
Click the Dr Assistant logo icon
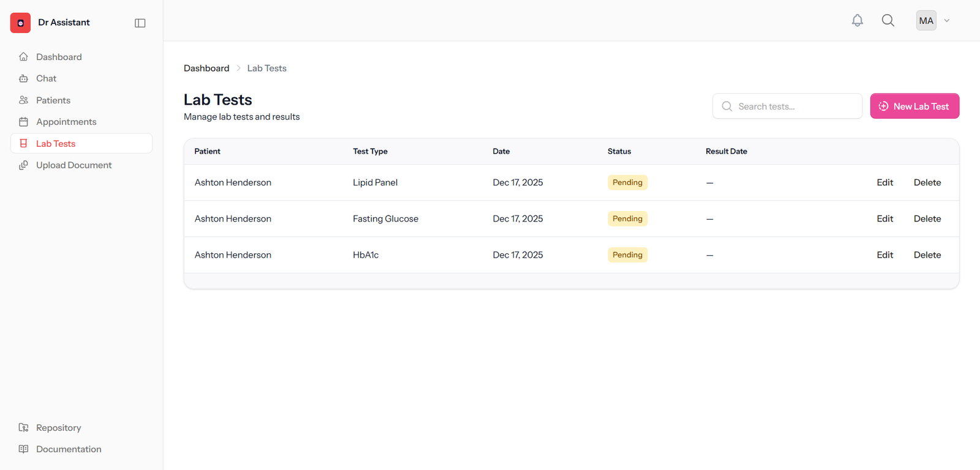pyautogui.click(x=20, y=23)
